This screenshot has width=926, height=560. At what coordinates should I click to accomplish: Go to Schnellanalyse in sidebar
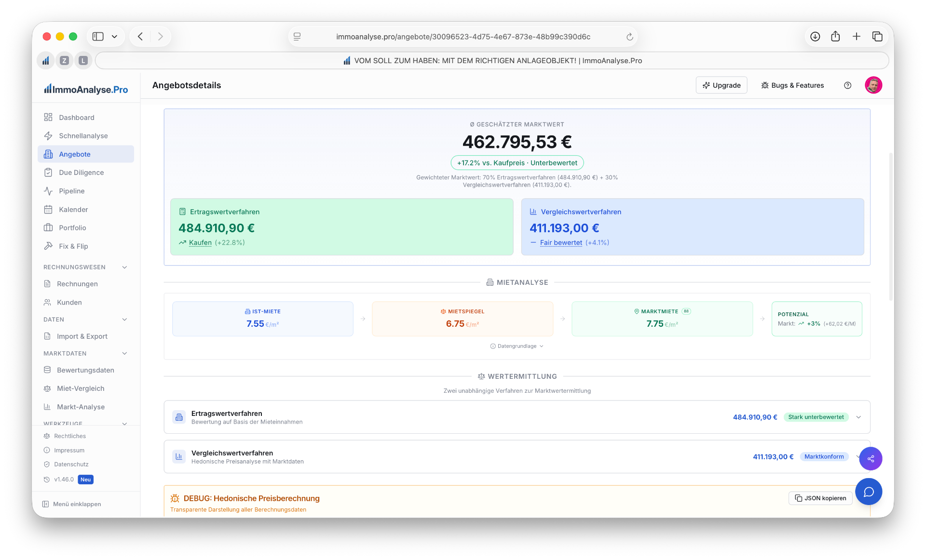tap(86, 136)
